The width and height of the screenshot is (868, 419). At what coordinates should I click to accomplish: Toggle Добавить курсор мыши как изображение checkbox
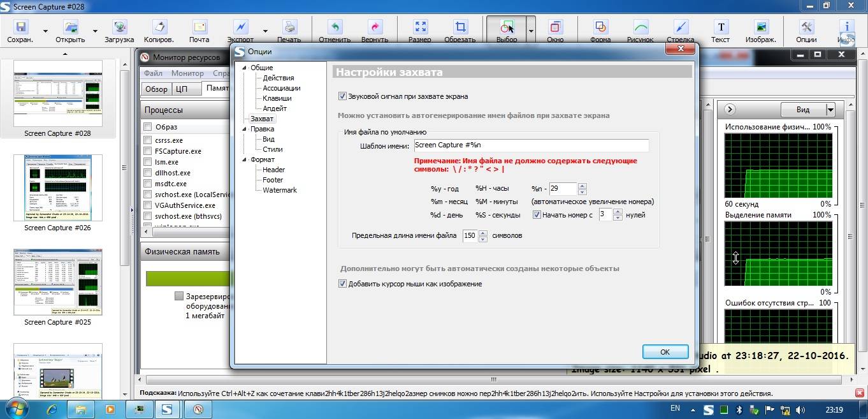pyautogui.click(x=342, y=284)
